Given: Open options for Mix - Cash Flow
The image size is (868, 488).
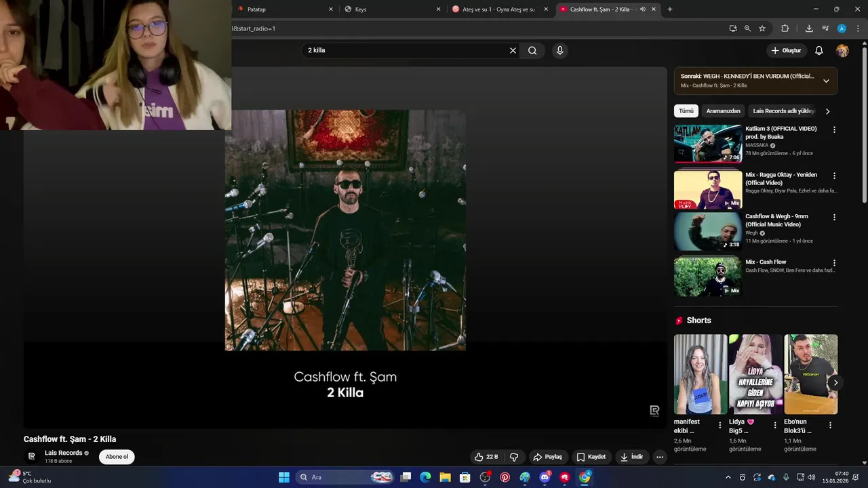Looking at the screenshot, I should point(834,263).
